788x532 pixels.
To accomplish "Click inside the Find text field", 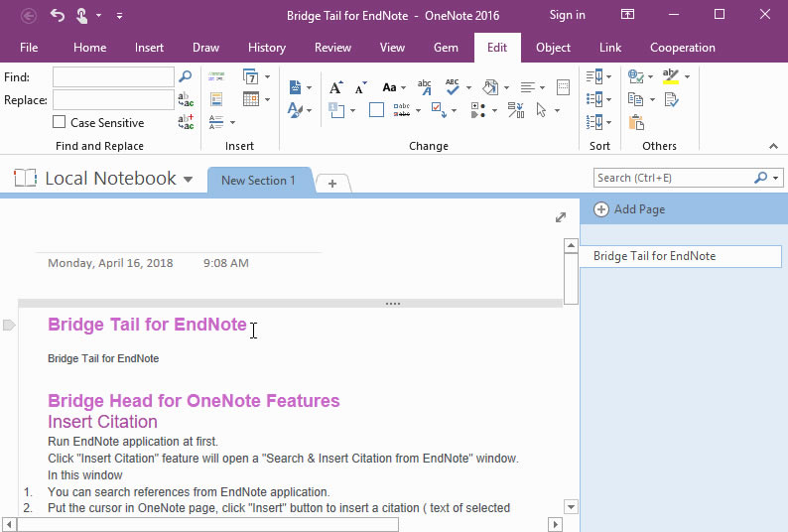I will [113, 76].
